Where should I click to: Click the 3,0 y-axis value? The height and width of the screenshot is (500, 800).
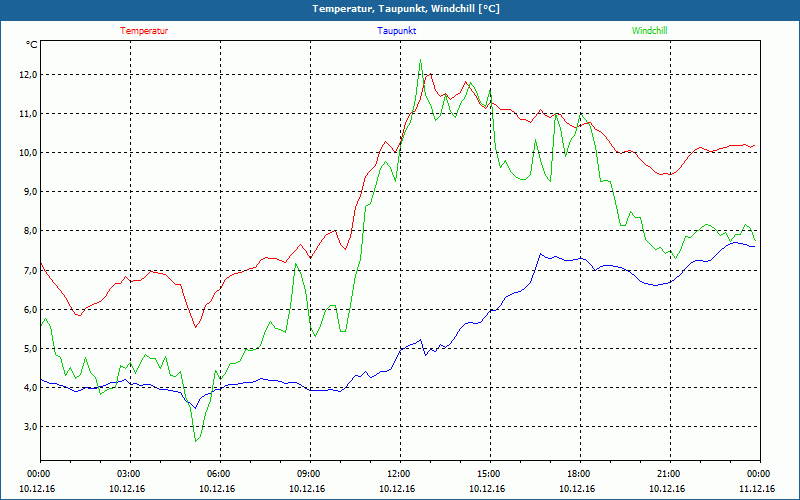click(30, 427)
